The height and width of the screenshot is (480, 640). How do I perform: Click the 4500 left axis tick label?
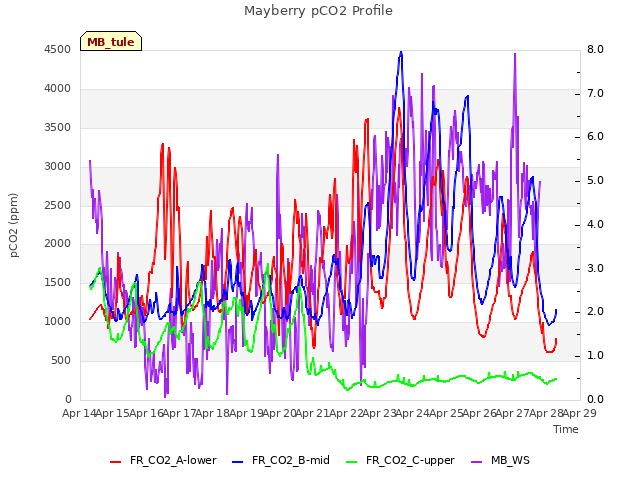[x=58, y=49]
